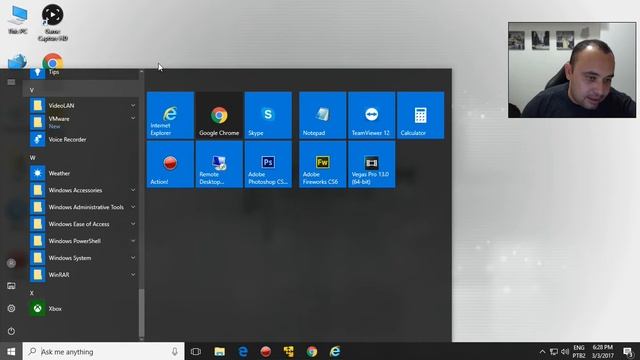The width and height of the screenshot is (640, 360).
Task: Open the Notepad tile
Action: coord(322,115)
